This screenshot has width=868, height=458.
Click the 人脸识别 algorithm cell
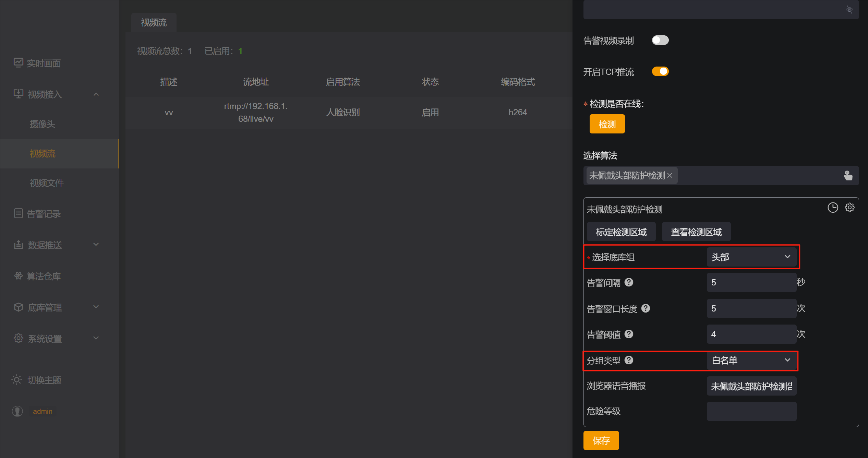tap(343, 113)
